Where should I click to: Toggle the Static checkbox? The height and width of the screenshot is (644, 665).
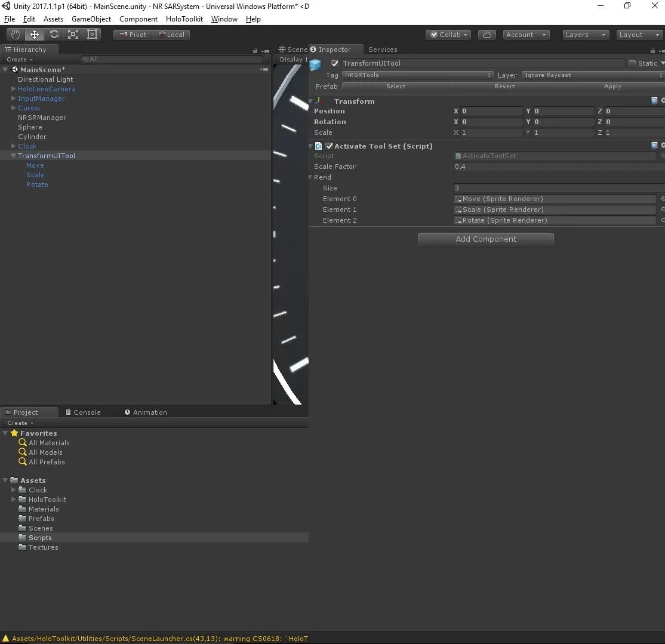[x=632, y=63]
